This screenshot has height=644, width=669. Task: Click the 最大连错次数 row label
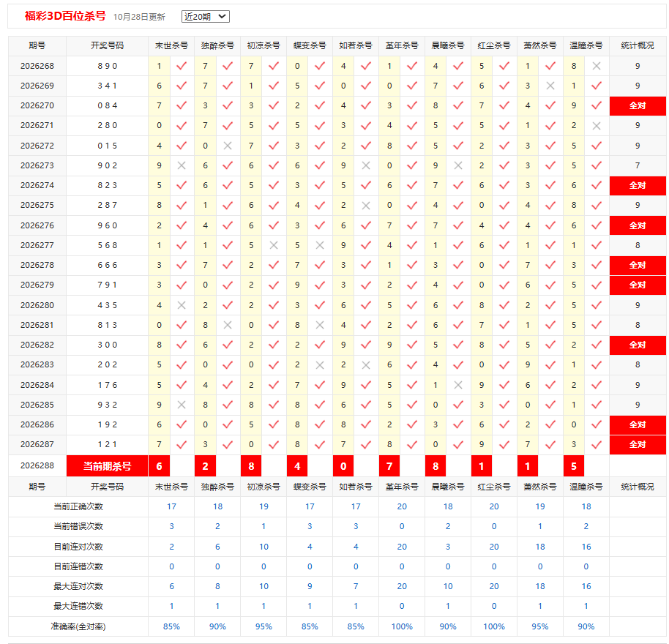click(78, 606)
